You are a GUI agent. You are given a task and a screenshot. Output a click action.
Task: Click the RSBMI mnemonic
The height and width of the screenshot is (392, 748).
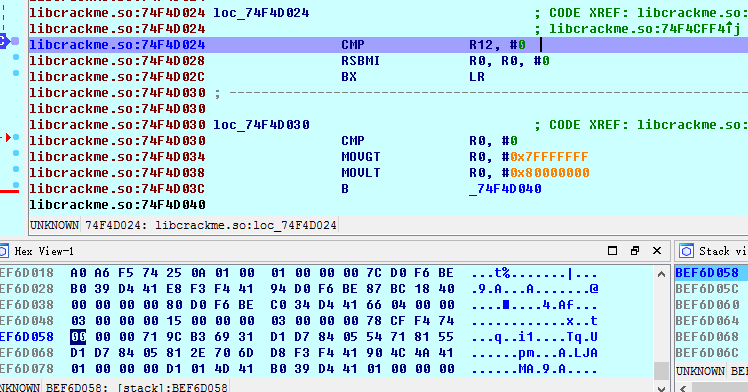coord(360,61)
